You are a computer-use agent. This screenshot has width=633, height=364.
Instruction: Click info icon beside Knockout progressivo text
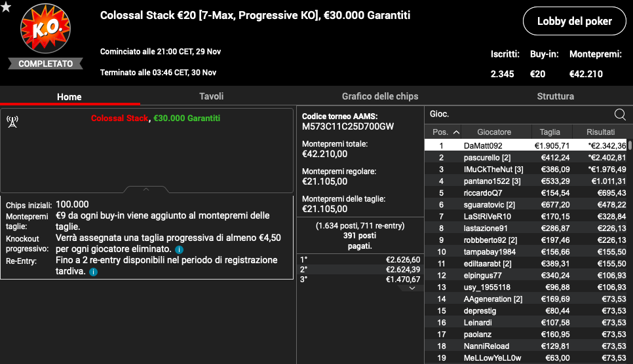(179, 250)
